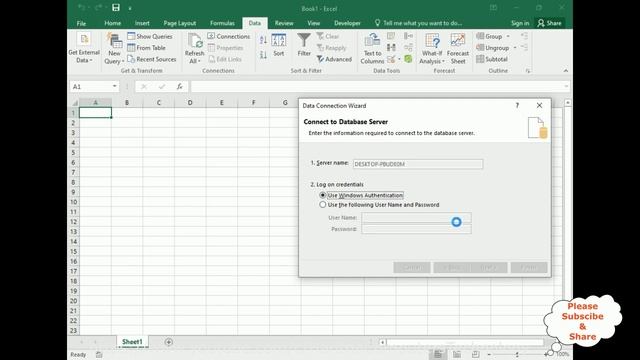Screen dimensions: 640x360
Task: Select all cells with corner triangle
Action: coord(74,102)
